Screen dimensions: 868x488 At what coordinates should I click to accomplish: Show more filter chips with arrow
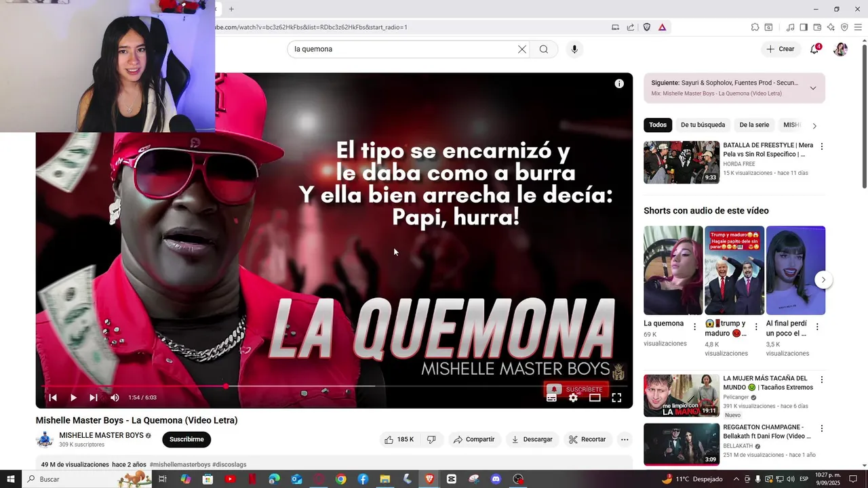pos(814,126)
